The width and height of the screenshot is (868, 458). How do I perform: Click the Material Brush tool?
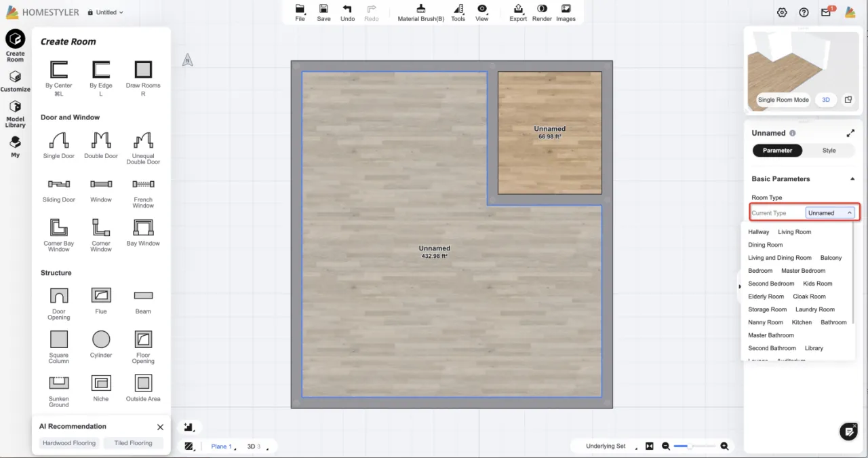pyautogui.click(x=420, y=12)
